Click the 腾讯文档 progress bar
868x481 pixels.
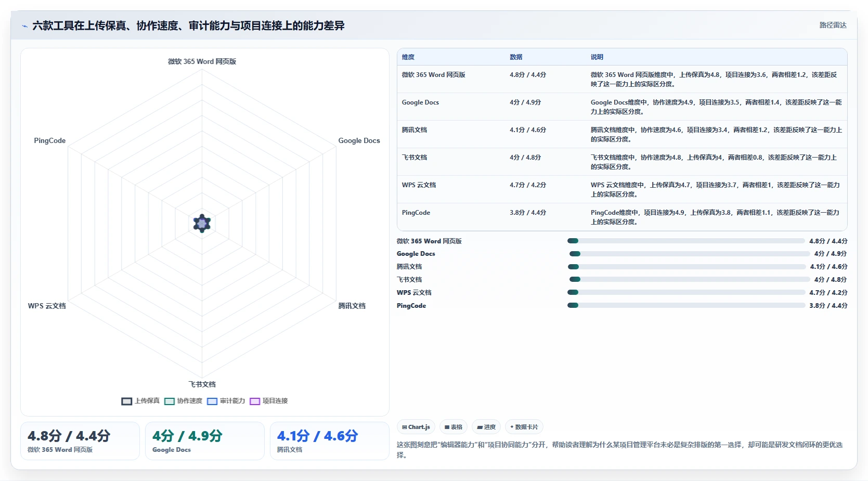click(x=686, y=267)
